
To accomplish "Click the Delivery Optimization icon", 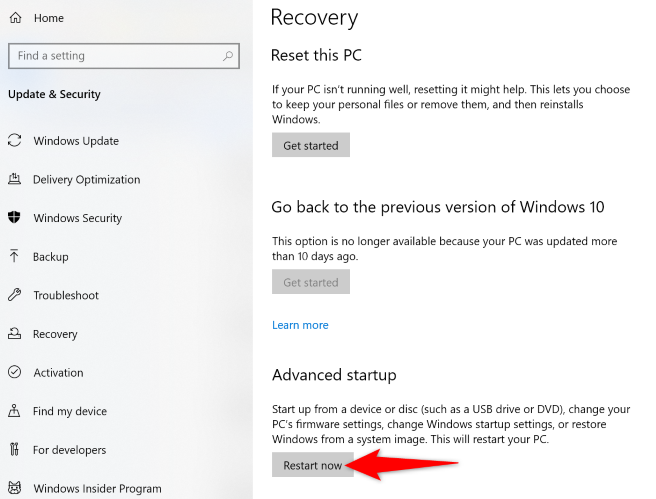I will (14, 180).
